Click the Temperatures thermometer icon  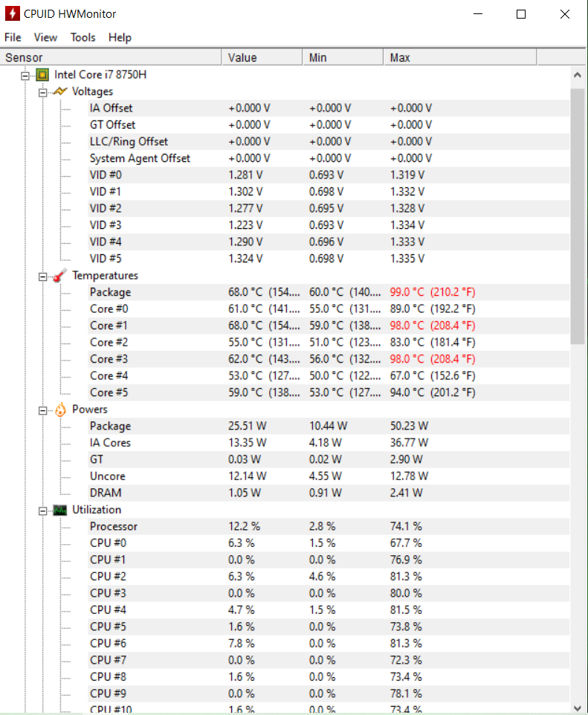coord(60,276)
